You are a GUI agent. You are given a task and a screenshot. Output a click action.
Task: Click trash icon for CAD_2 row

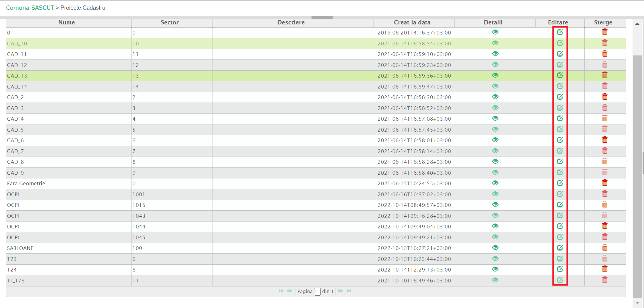[605, 97]
